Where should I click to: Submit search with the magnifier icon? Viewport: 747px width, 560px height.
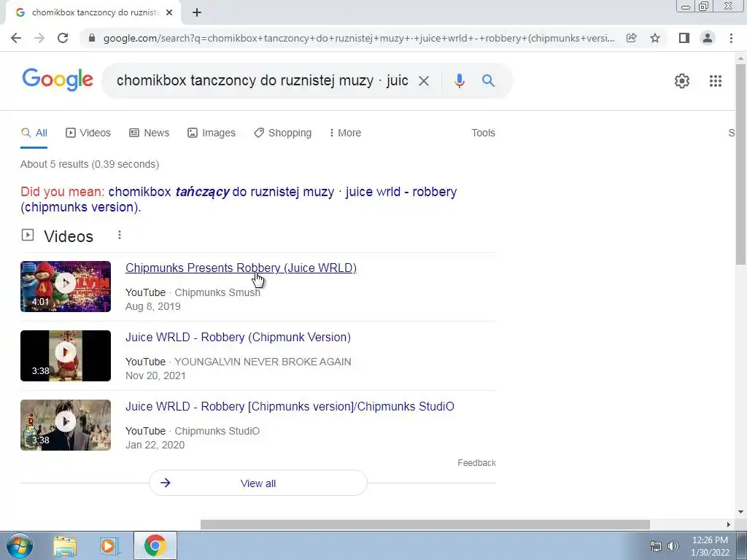488,81
